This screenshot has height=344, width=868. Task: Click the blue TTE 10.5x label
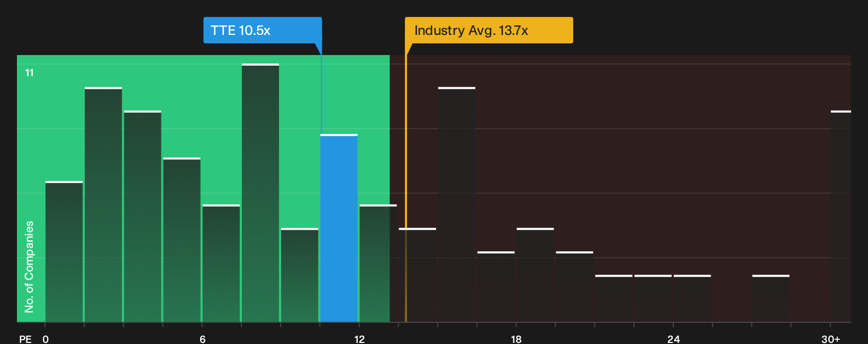pos(263,30)
